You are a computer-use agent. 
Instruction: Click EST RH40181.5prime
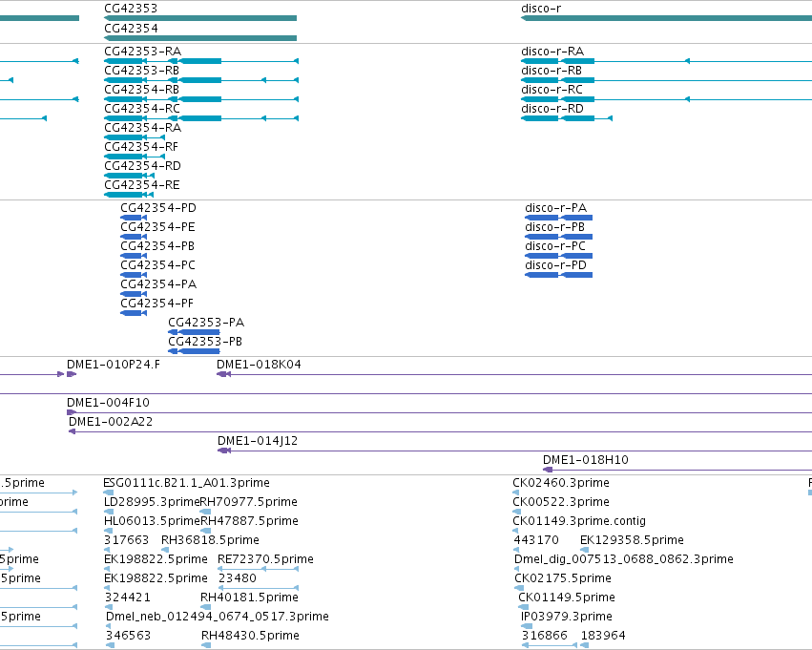205,607
